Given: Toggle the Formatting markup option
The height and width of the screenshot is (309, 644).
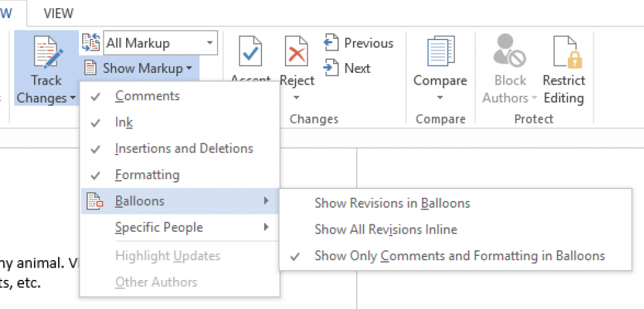Looking at the screenshot, I should pyautogui.click(x=147, y=175).
